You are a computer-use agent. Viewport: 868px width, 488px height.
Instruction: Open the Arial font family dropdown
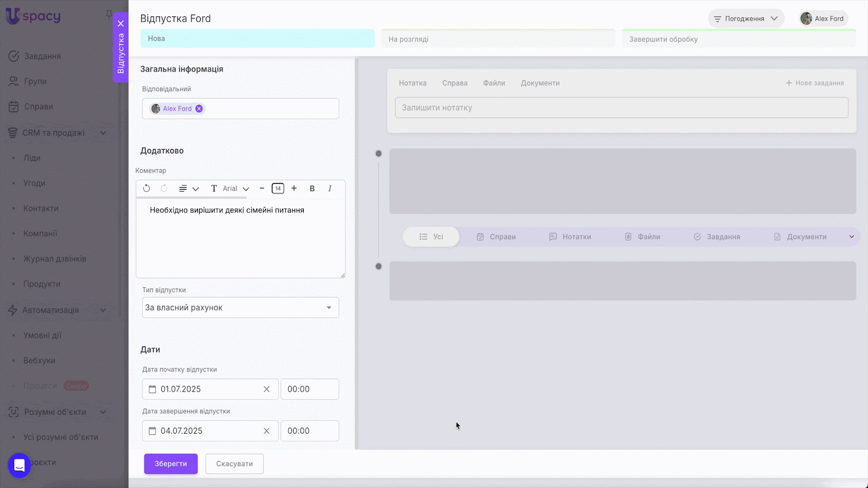(236, 189)
